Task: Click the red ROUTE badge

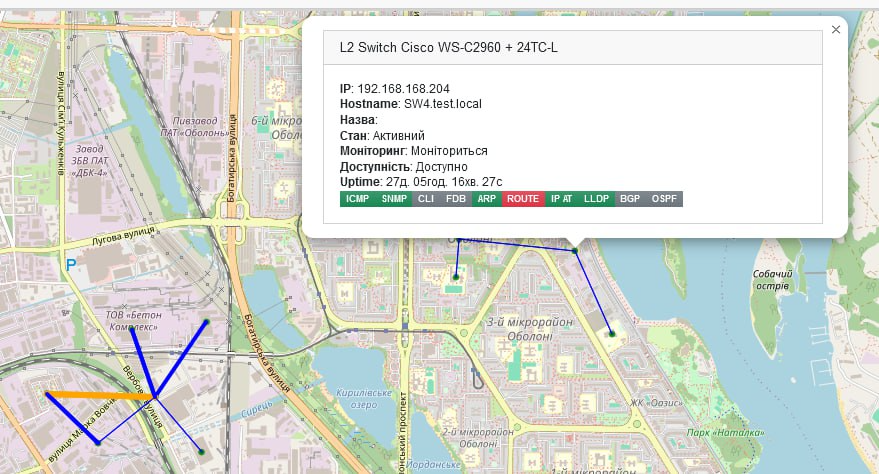Action: [523, 199]
